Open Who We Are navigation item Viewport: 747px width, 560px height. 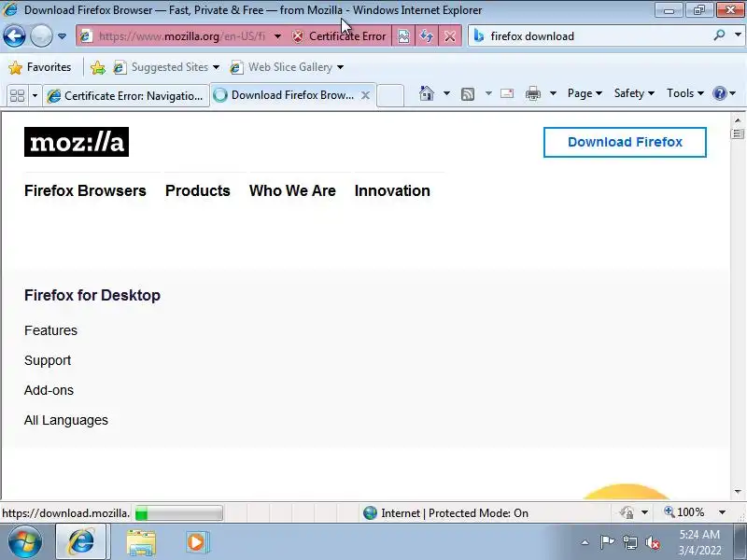pos(292,191)
